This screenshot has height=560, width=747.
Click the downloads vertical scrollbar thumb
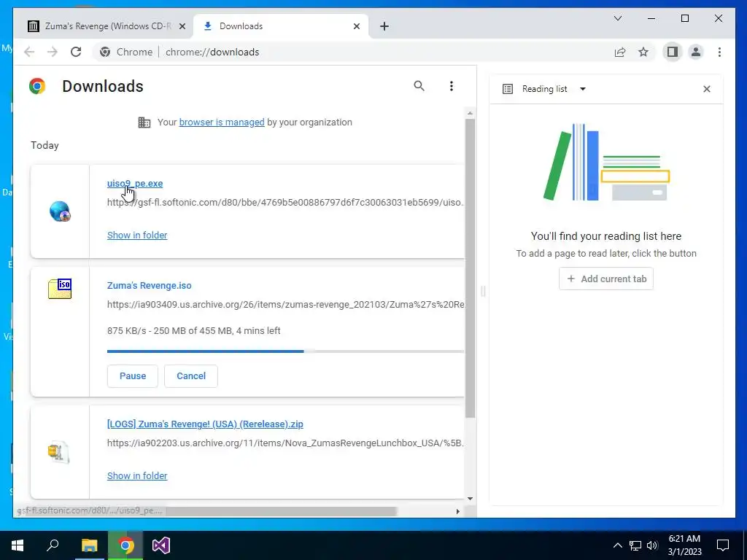click(x=471, y=268)
